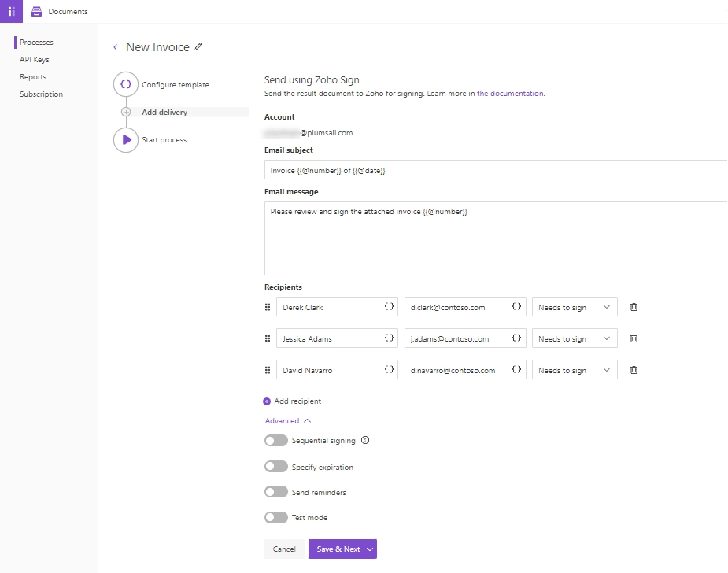The height and width of the screenshot is (573, 728).
Task: Open Processes in the sidebar
Action: point(36,43)
